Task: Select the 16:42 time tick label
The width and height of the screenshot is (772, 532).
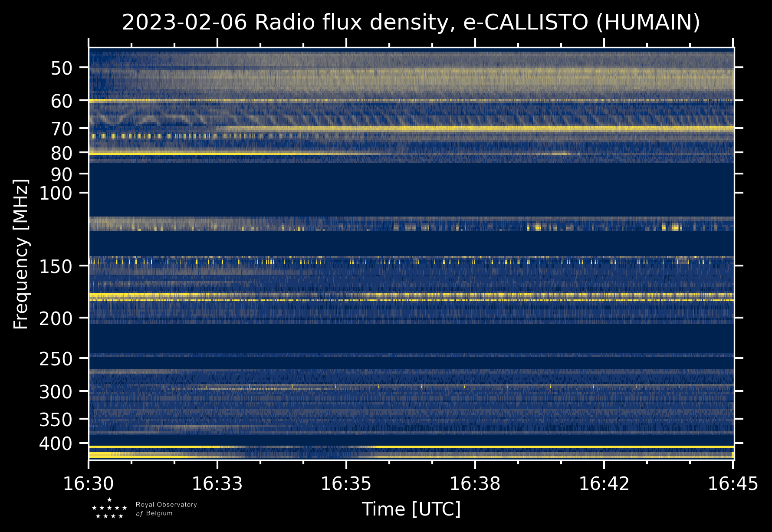Action: click(604, 483)
